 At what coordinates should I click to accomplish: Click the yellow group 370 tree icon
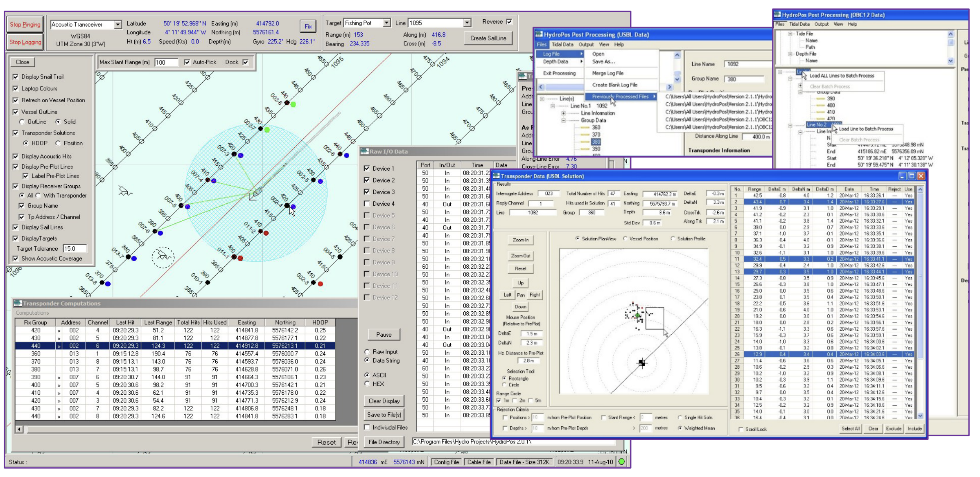pos(585,135)
